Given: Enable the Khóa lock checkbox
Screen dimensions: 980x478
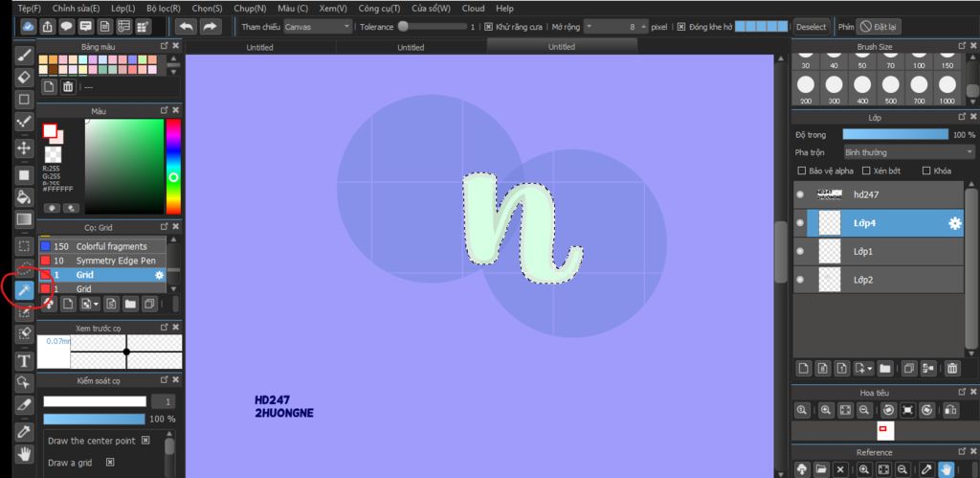Looking at the screenshot, I should click(x=926, y=171).
